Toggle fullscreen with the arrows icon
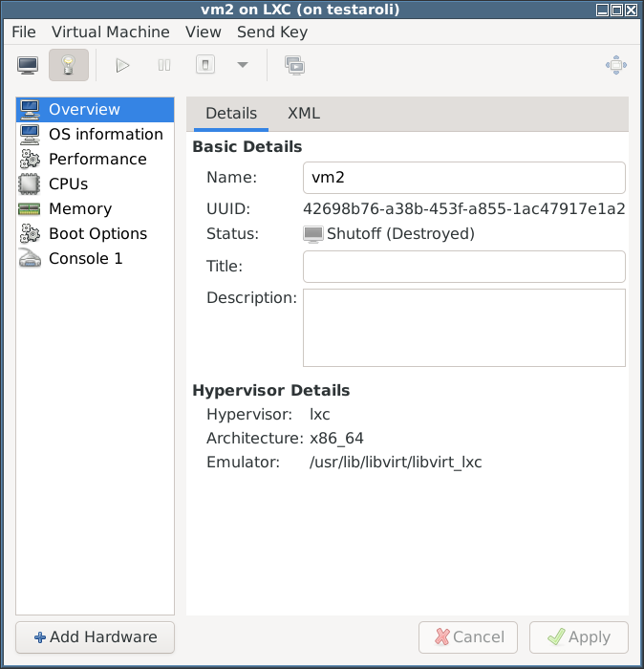The image size is (644, 669). click(616, 65)
